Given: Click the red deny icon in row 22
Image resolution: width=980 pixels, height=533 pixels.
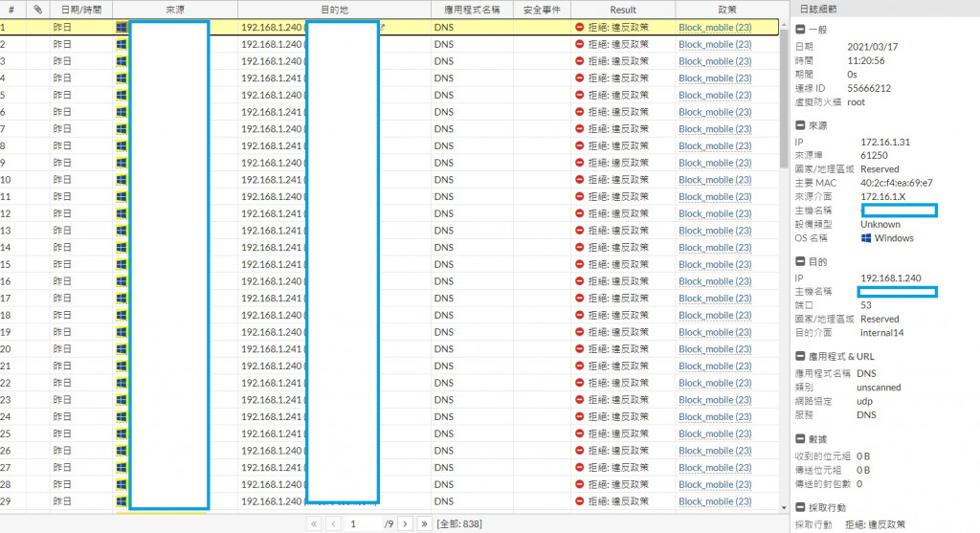Looking at the screenshot, I should click(x=579, y=383).
